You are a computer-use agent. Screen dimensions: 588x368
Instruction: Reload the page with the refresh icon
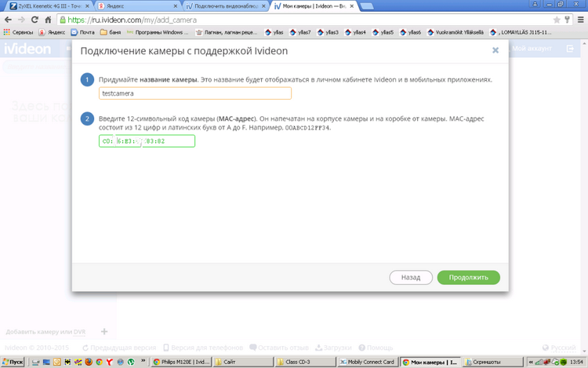point(34,20)
